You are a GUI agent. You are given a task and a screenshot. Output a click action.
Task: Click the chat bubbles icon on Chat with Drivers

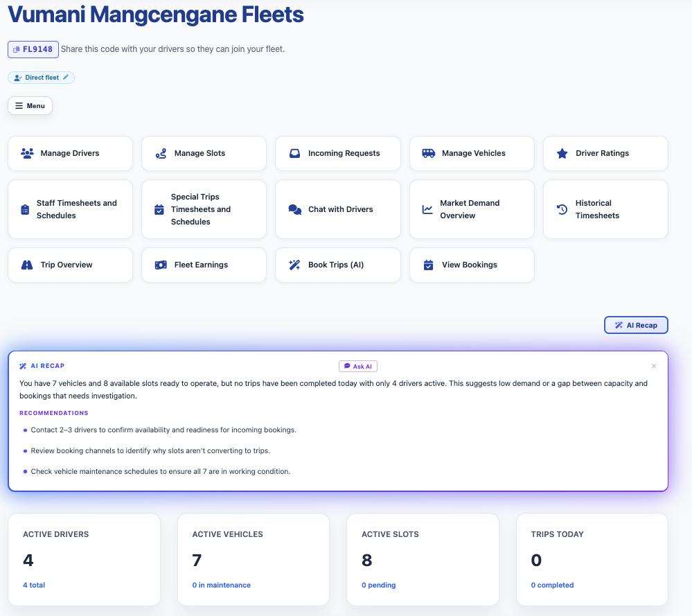pos(295,209)
